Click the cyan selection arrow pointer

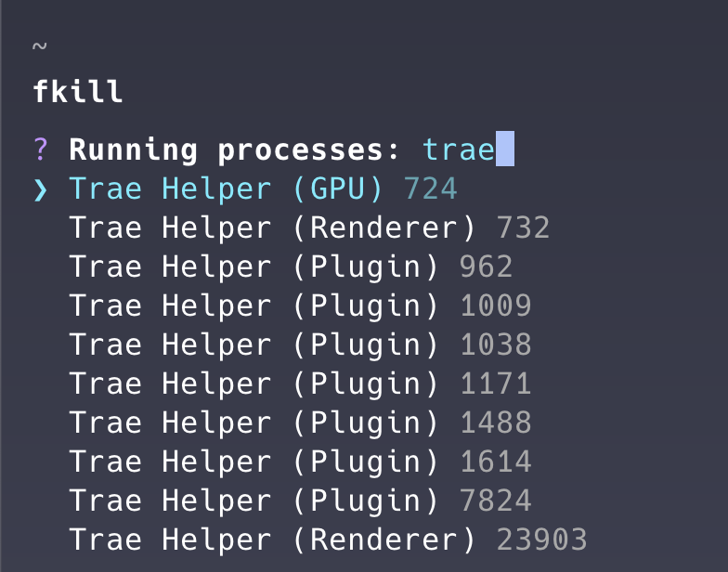[x=40, y=189]
